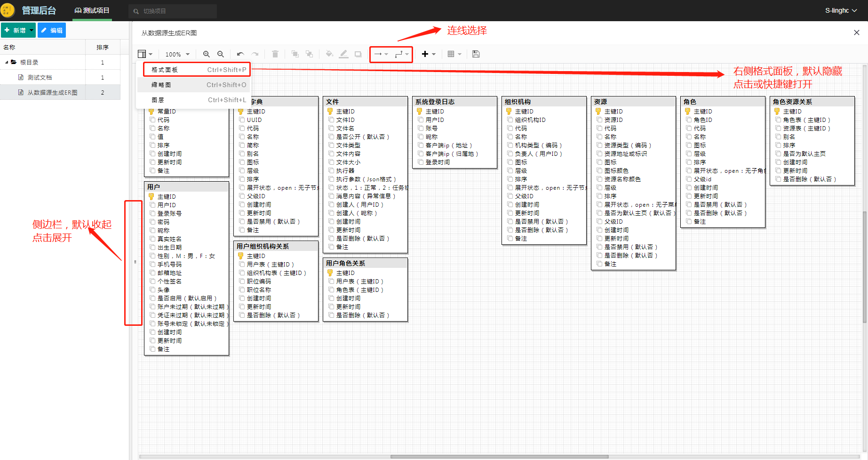Click the shadow toggle icon in the toolbar

(358, 54)
